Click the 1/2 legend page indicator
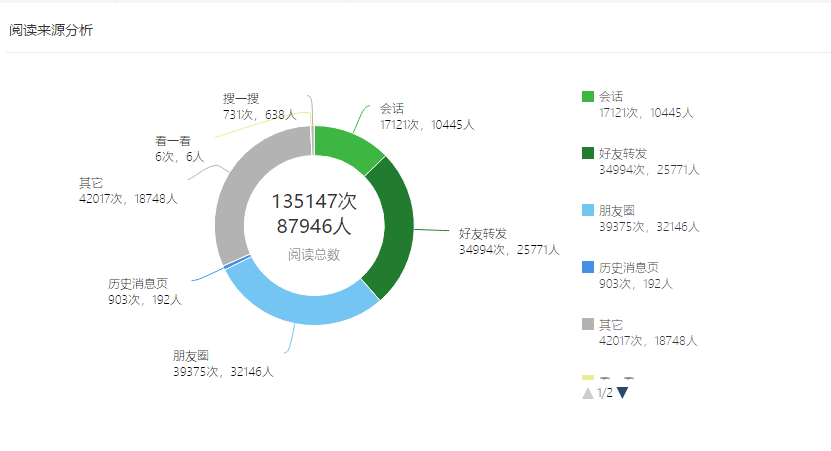This screenshot has width=831, height=451. [605, 393]
